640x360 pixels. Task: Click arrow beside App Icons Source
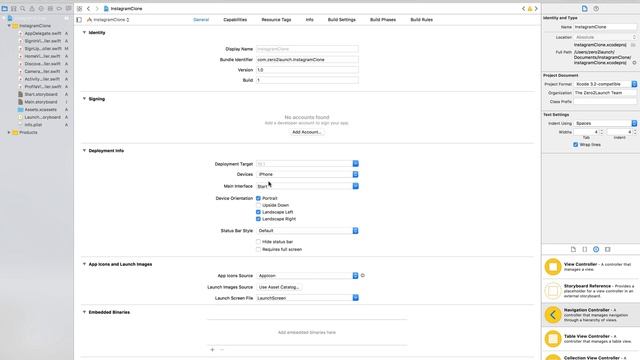pos(362,276)
